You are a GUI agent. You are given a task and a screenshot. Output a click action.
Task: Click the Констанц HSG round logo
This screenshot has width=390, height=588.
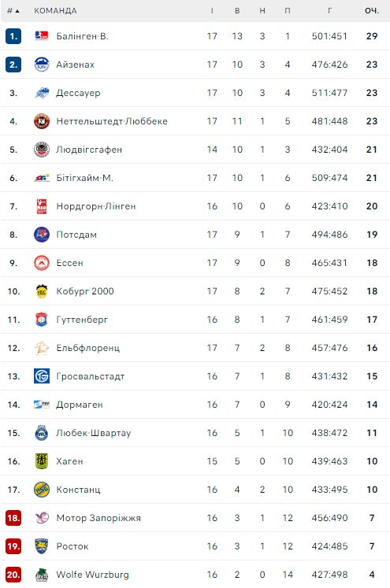pos(41,490)
